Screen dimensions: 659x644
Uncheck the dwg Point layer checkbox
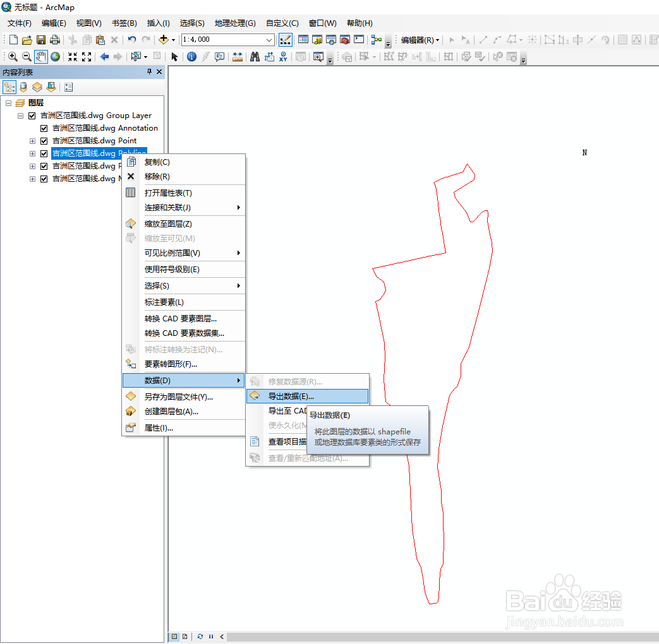click(44, 141)
